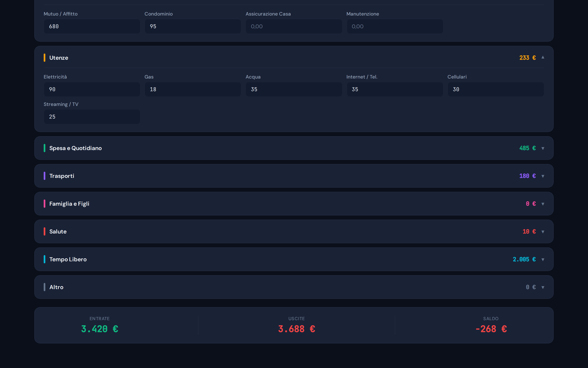Click the ENTRATE summary label
588x368 pixels.
[x=100, y=319]
